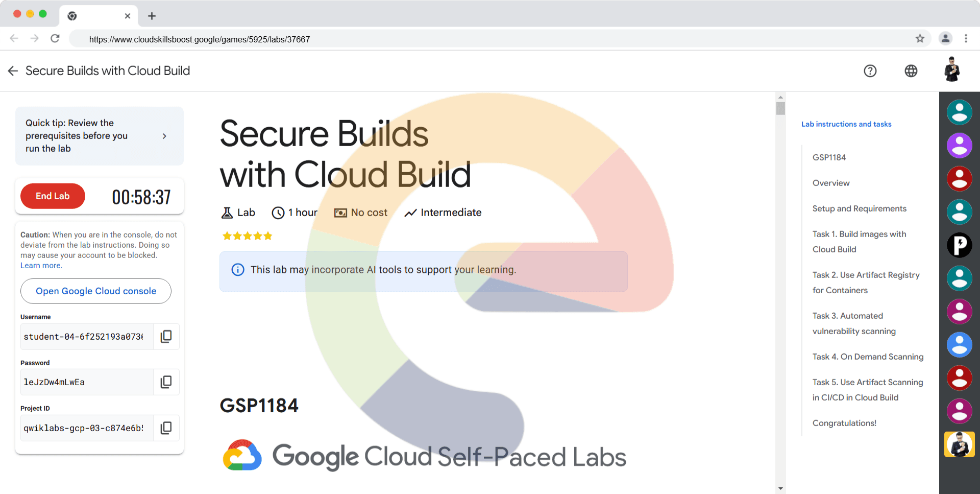This screenshot has width=980, height=494.
Task: Open the Chrome profile account menu
Action: (945, 39)
